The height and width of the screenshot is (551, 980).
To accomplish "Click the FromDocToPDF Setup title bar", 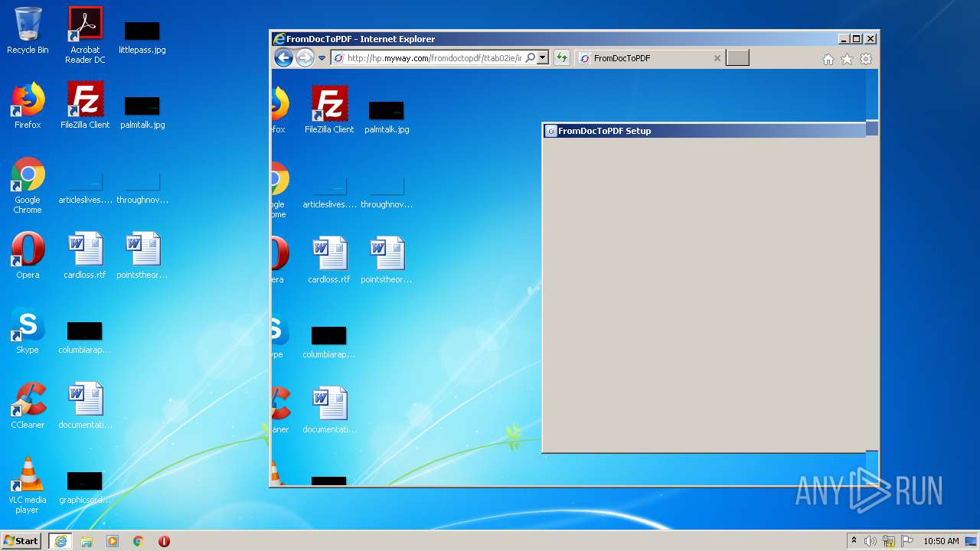I will (703, 131).
